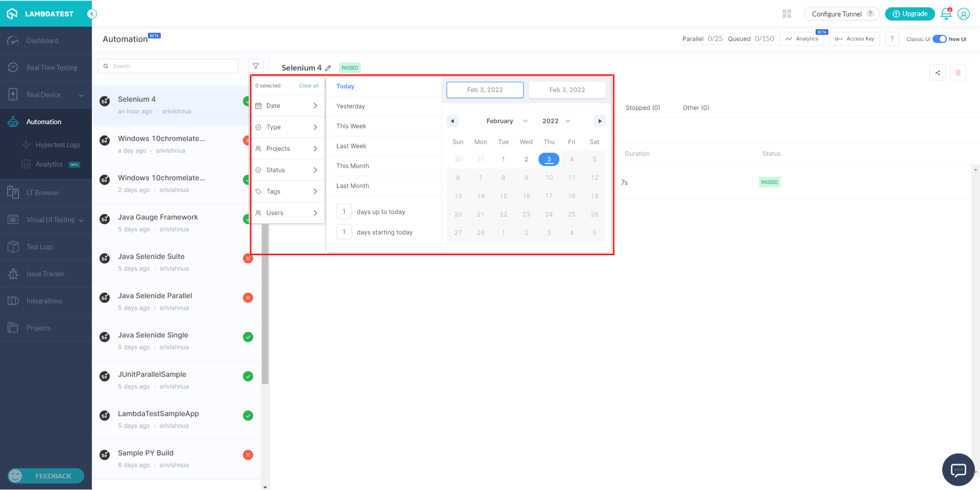Image resolution: width=980 pixels, height=490 pixels.
Task: Toggle the Classic UI / New UI switch
Action: [940, 39]
